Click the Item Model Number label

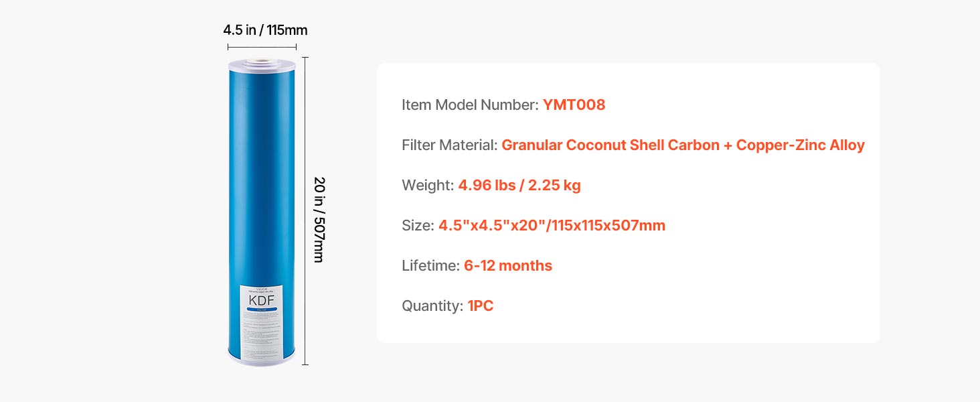470,105
